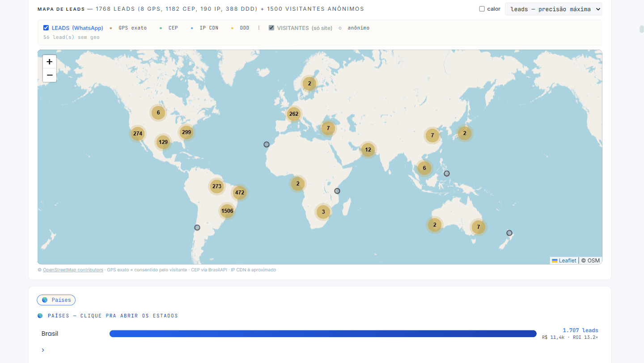This screenshot has height=363, width=644.
Task: Open the 7 cluster over China
Action: pos(432,135)
